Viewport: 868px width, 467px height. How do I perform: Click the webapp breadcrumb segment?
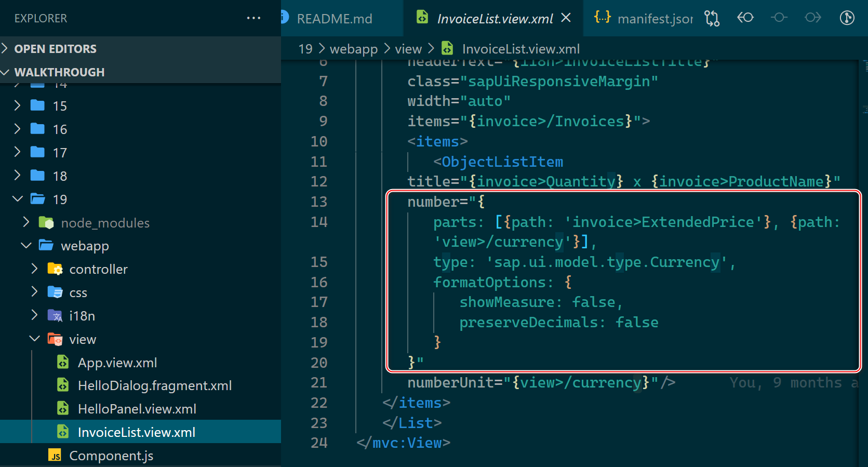354,49
